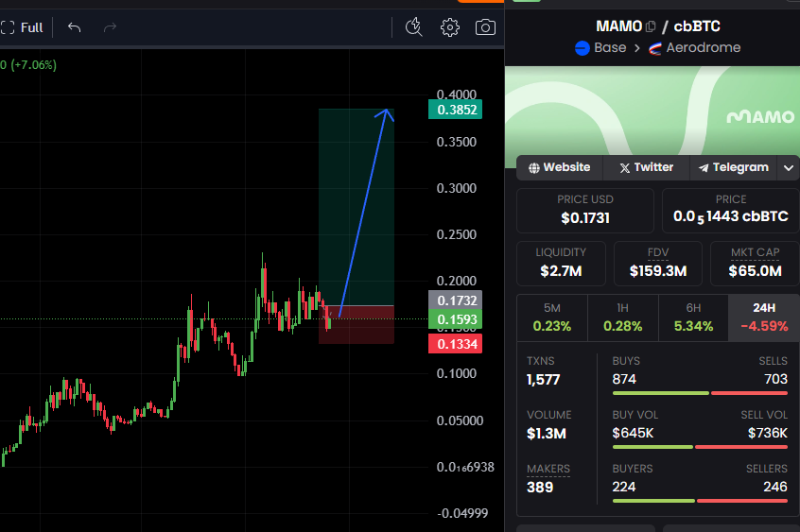800x532 pixels.
Task: Click the BUYS count 874
Action: pyautogui.click(x=624, y=379)
